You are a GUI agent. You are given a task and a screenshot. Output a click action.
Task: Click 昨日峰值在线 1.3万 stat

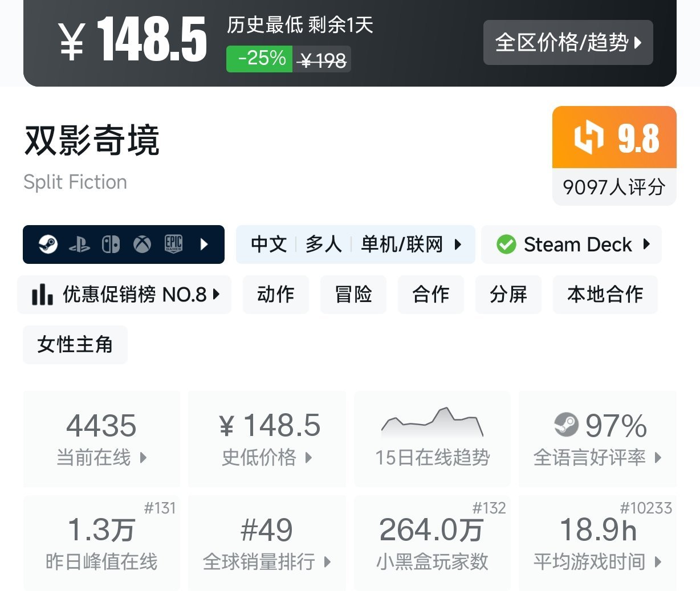tap(101, 543)
